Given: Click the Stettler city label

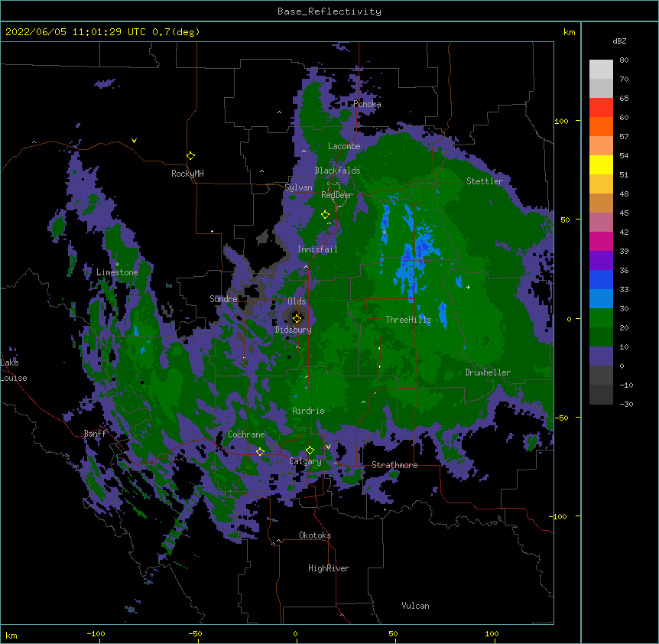Looking at the screenshot, I should 485,181.
